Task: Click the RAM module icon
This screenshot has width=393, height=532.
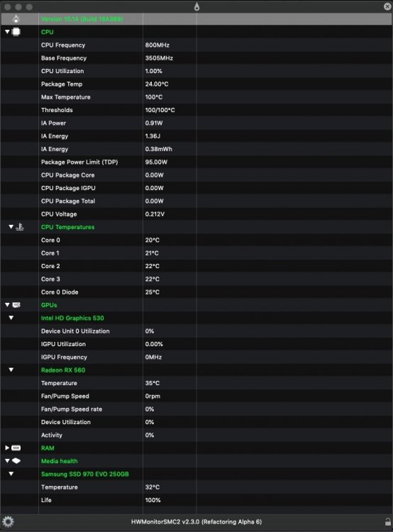Action: click(16, 448)
